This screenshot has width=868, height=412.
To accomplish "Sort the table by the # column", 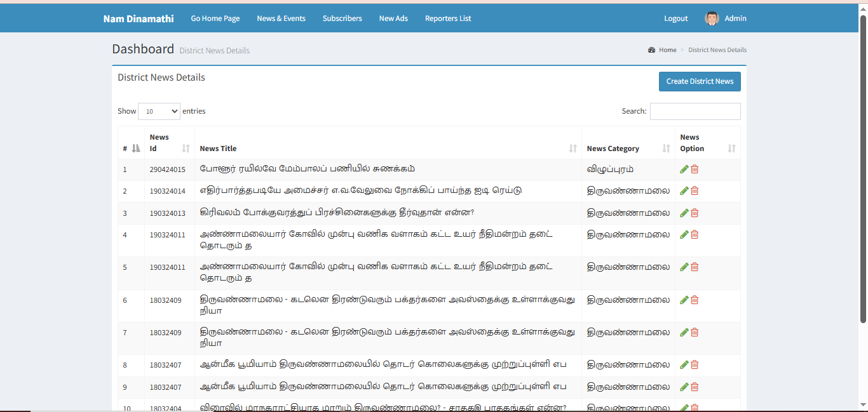I will [131, 149].
